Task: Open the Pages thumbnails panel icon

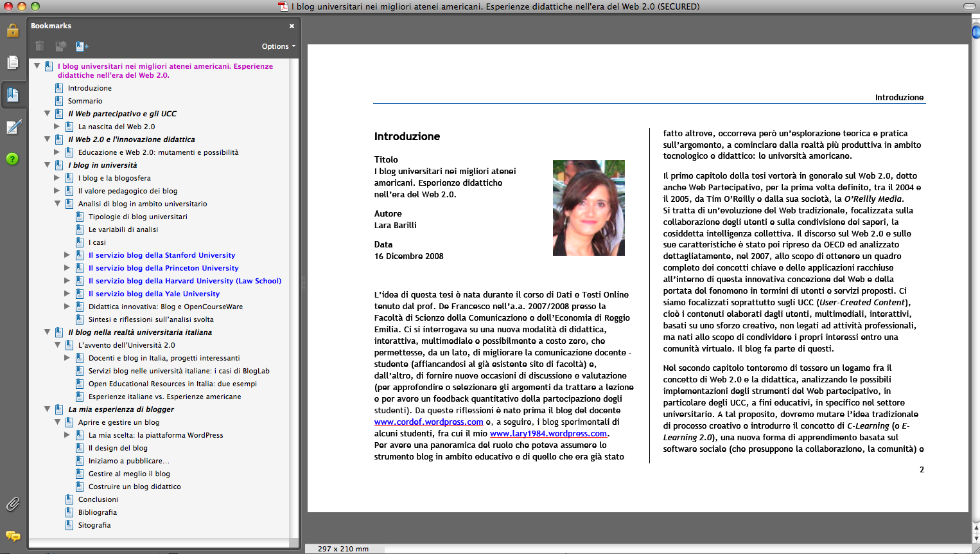Action: tap(13, 62)
